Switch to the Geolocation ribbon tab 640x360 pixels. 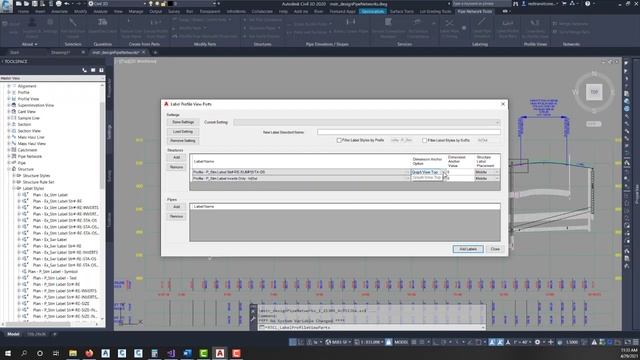click(372, 11)
